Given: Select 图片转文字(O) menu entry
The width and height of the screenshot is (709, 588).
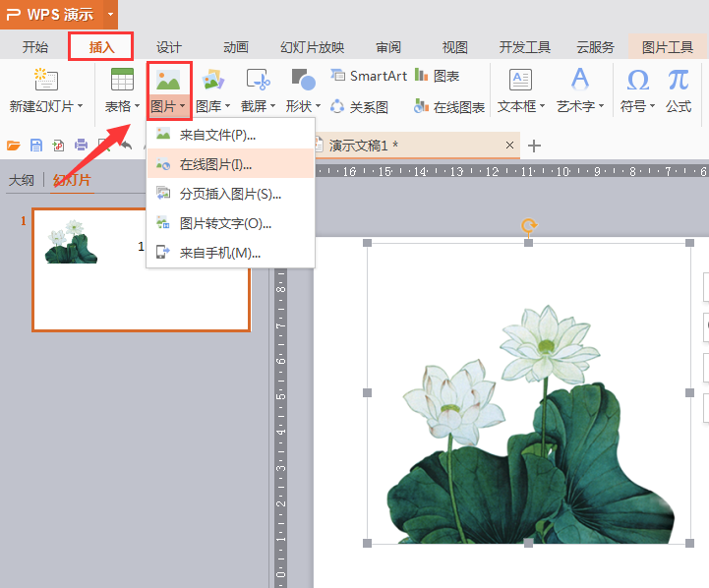Looking at the screenshot, I should click(231, 223).
